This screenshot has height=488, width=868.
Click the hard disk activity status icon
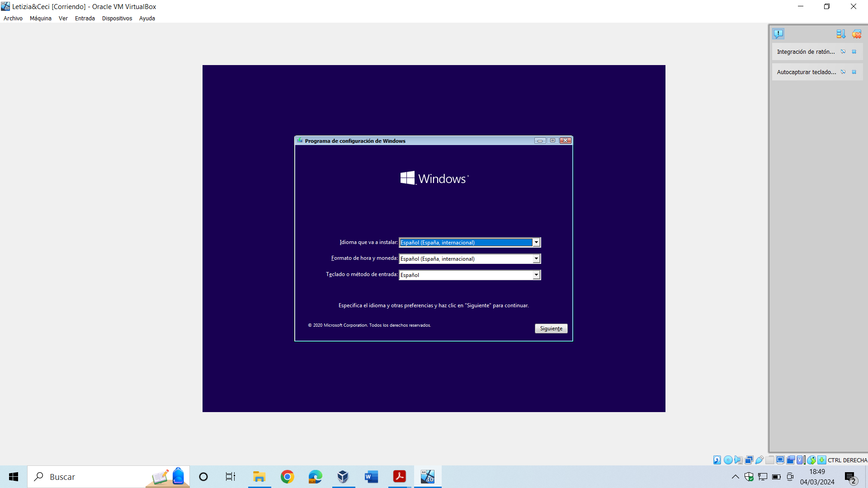click(717, 460)
